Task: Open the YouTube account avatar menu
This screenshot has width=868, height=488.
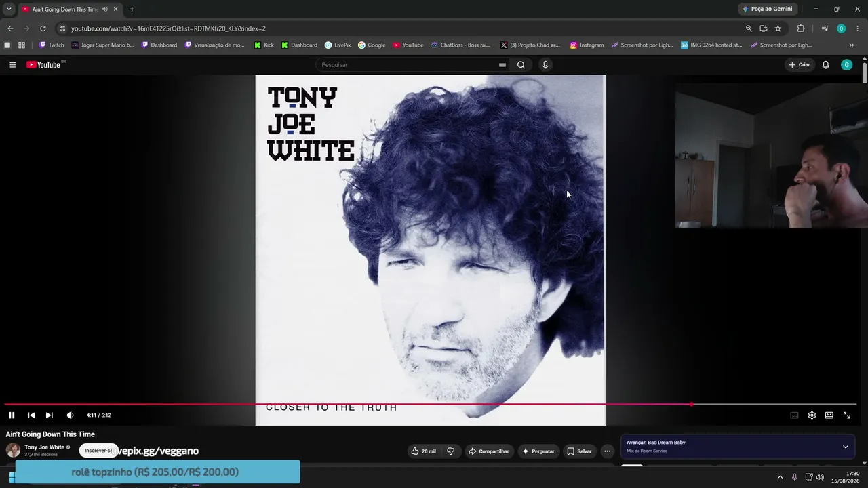Action: click(x=846, y=65)
